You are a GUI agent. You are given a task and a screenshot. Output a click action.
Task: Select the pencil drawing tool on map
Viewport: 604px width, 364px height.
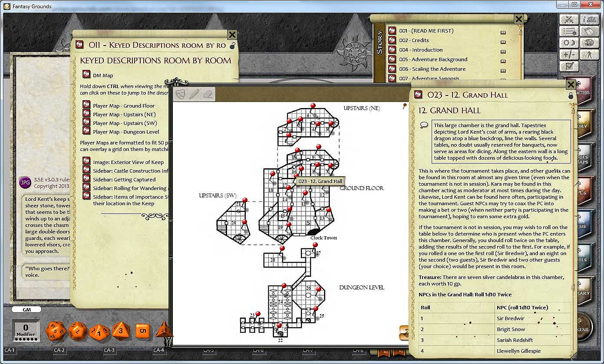(194, 94)
